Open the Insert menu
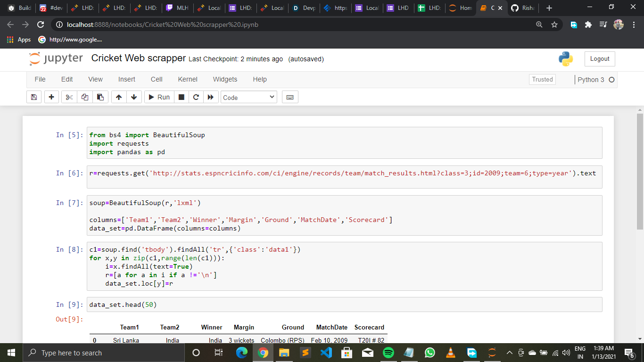Viewport: 644px width, 362px height. (x=127, y=79)
